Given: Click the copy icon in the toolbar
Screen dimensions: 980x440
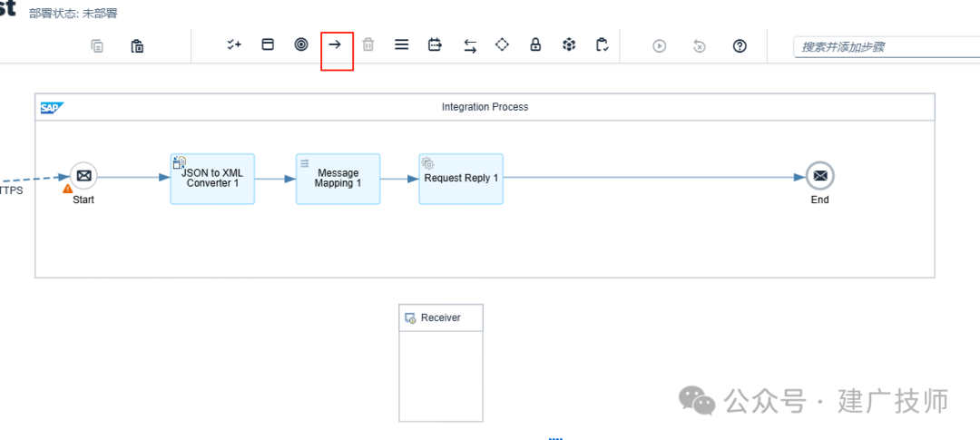Looking at the screenshot, I should [97, 45].
